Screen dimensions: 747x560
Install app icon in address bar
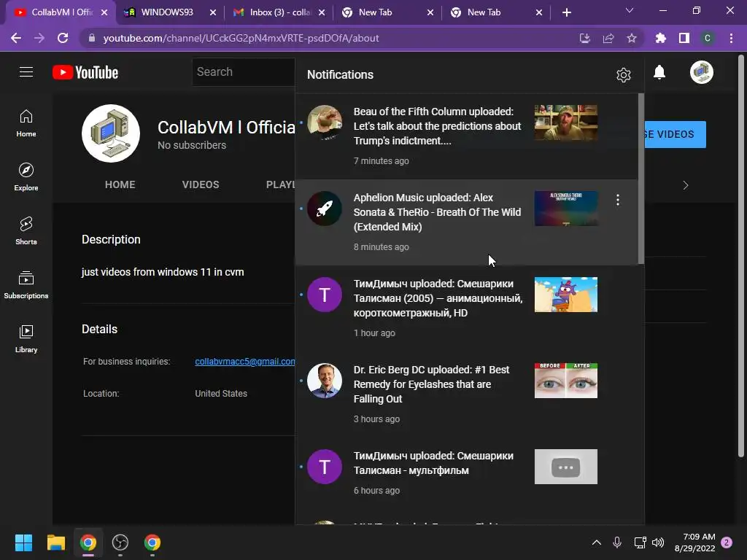(584, 38)
